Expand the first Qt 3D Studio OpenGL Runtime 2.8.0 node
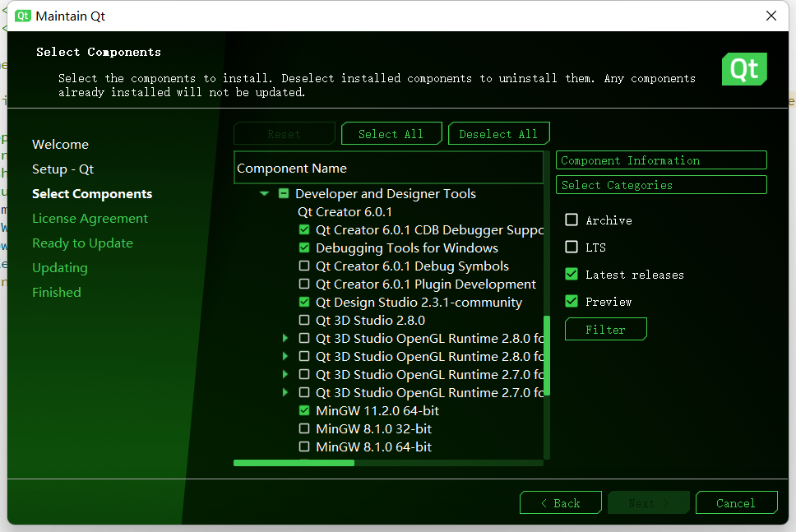Viewport: 796px width, 532px height. pos(285,338)
